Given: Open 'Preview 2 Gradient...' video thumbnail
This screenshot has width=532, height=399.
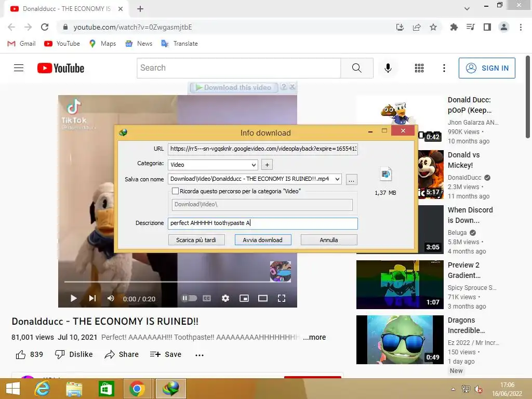Looking at the screenshot, I should pyautogui.click(x=400, y=284).
